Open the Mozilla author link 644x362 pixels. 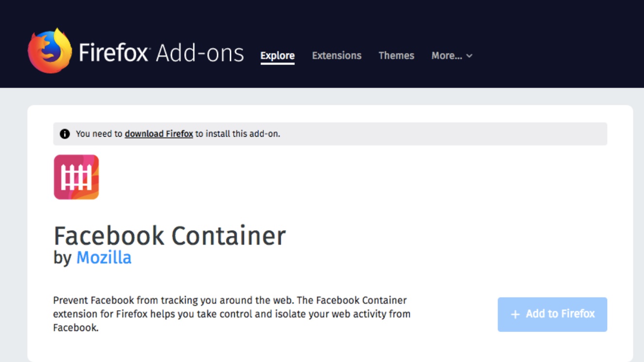point(104,257)
